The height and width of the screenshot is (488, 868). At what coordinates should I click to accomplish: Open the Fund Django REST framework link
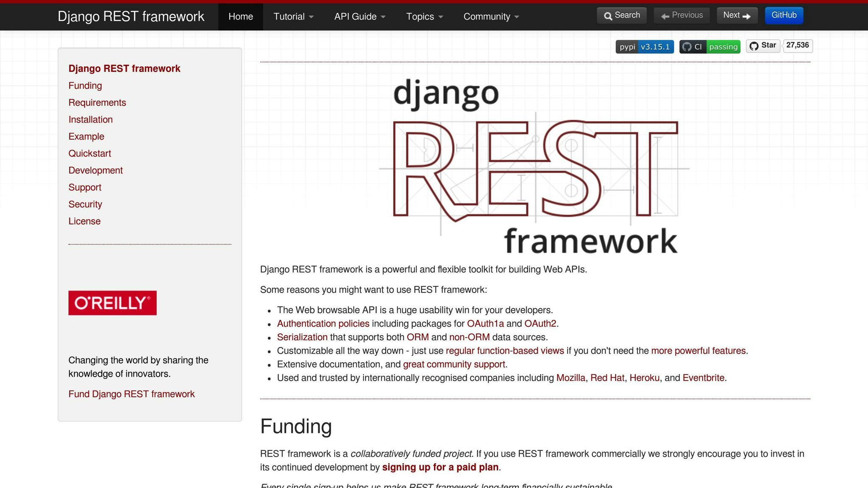coord(131,394)
